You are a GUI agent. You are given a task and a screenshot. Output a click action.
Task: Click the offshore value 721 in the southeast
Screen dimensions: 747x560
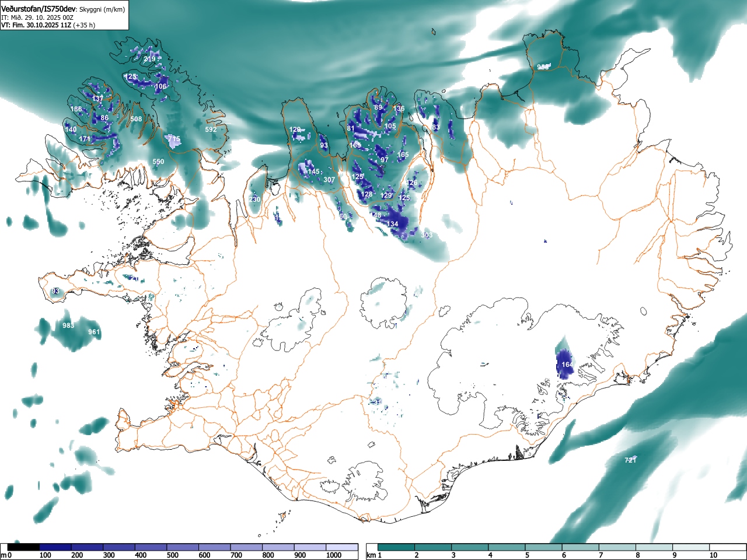click(630, 460)
